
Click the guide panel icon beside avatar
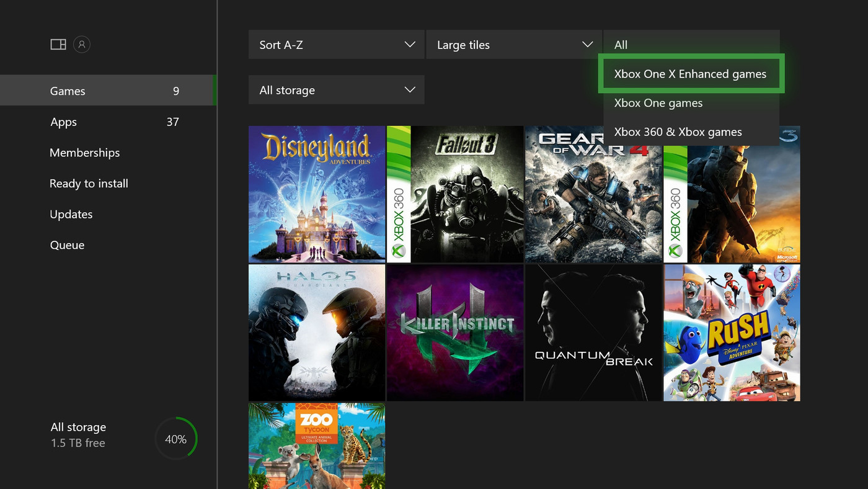[58, 45]
